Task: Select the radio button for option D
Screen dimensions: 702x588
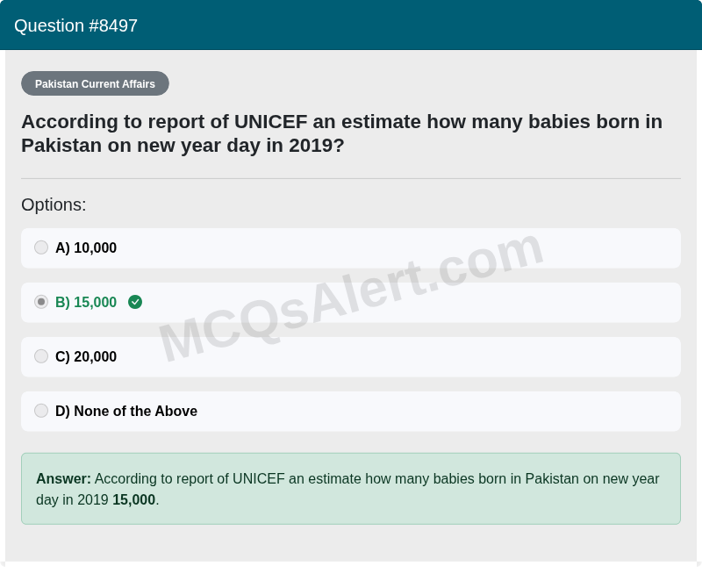Action: (x=41, y=411)
